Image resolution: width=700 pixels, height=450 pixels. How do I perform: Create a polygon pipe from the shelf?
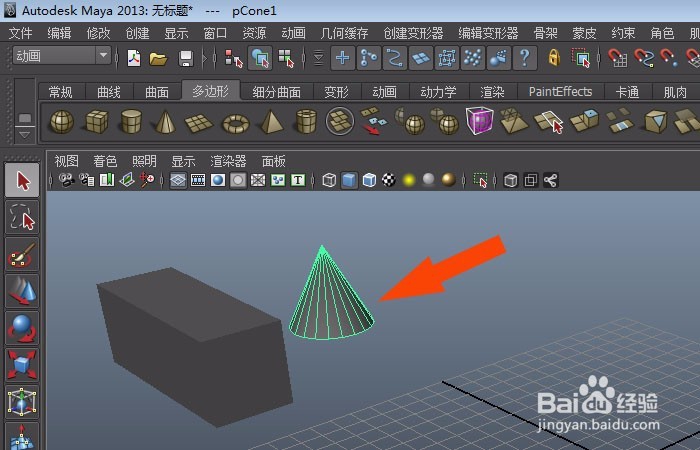pos(306,121)
